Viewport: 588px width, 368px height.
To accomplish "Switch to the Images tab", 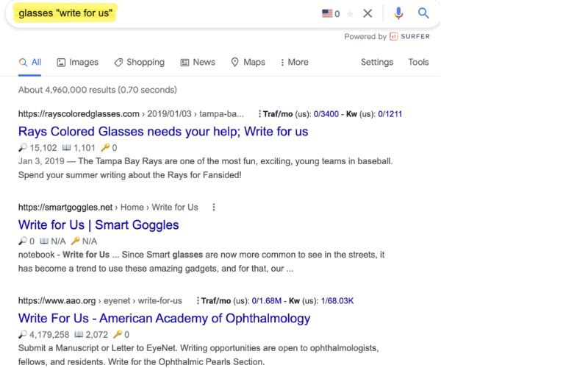I will pos(78,63).
